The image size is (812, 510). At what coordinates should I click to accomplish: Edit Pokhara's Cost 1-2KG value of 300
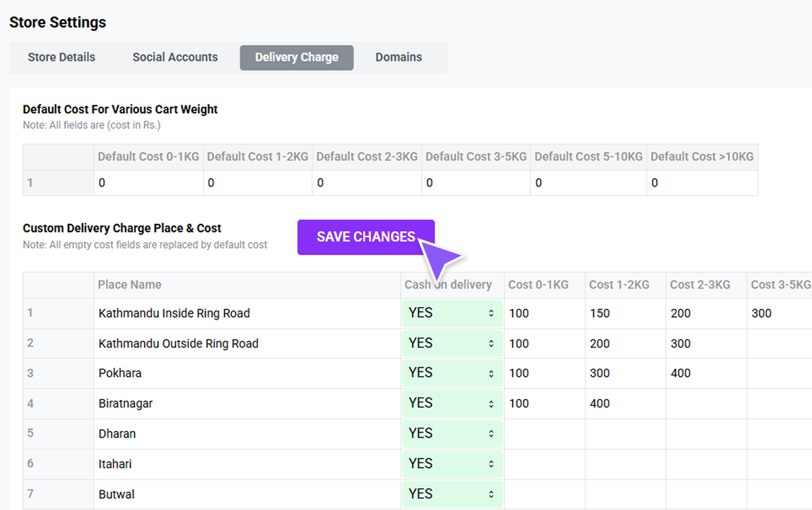625,373
